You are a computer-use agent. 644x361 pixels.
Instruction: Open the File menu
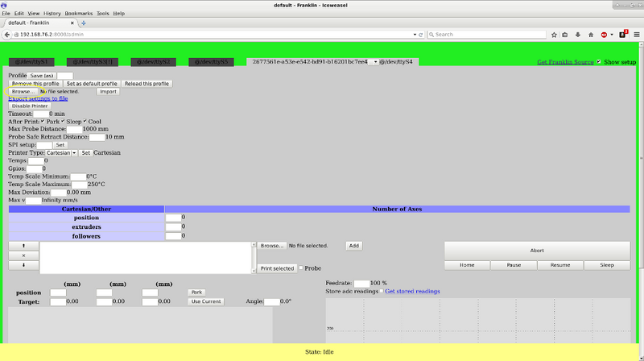tap(6, 14)
